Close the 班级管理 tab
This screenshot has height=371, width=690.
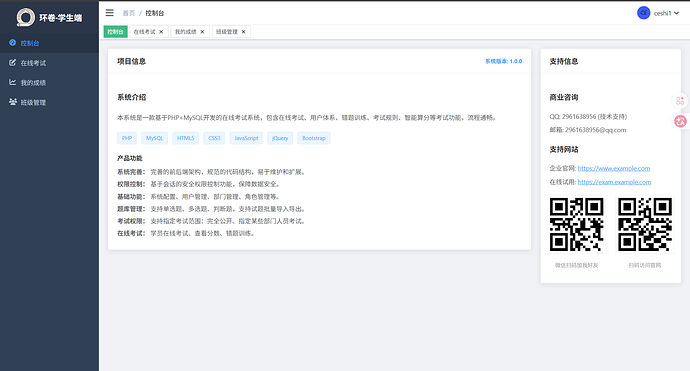click(243, 32)
